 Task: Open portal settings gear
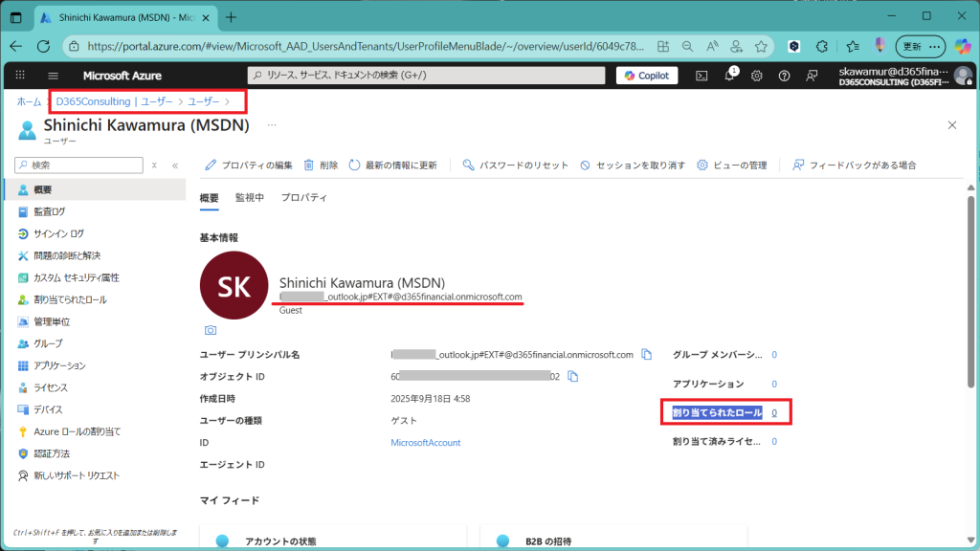[757, 76]
